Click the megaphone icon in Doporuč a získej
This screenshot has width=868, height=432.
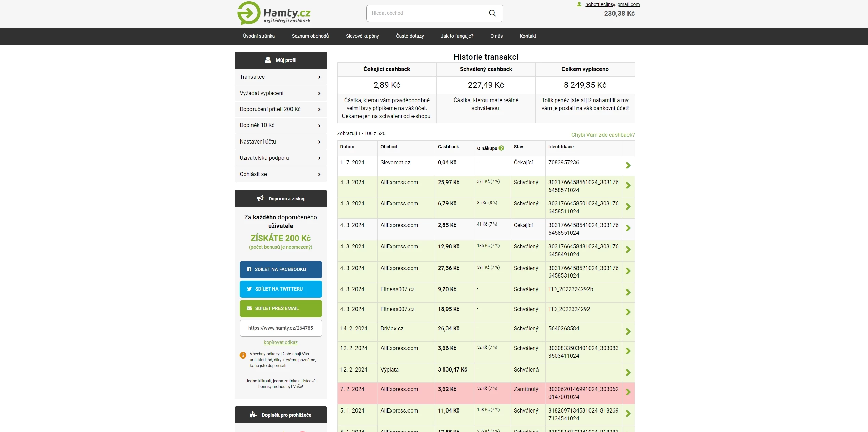coord(260,198)
